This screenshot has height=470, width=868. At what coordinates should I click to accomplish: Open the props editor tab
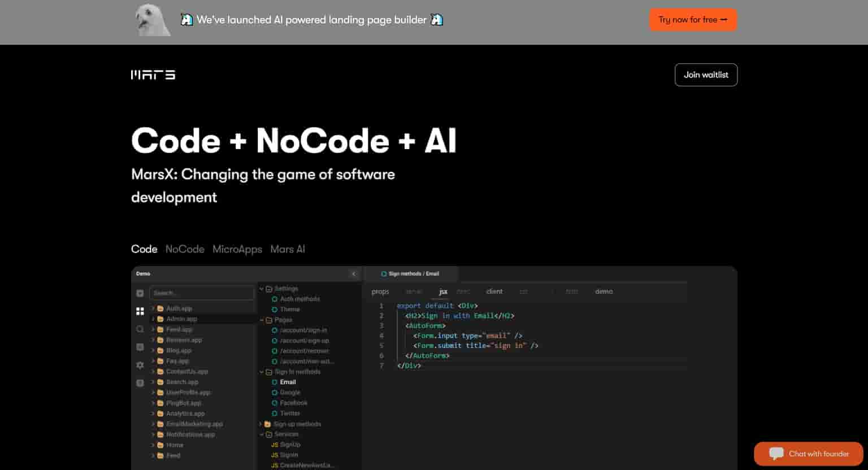click(x=380, y=291)
